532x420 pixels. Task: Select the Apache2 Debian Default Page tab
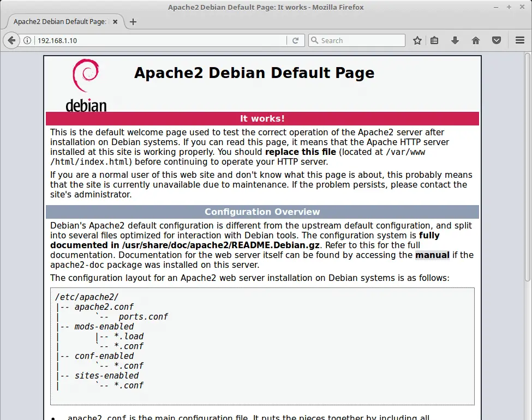click(x=65, y=22)
